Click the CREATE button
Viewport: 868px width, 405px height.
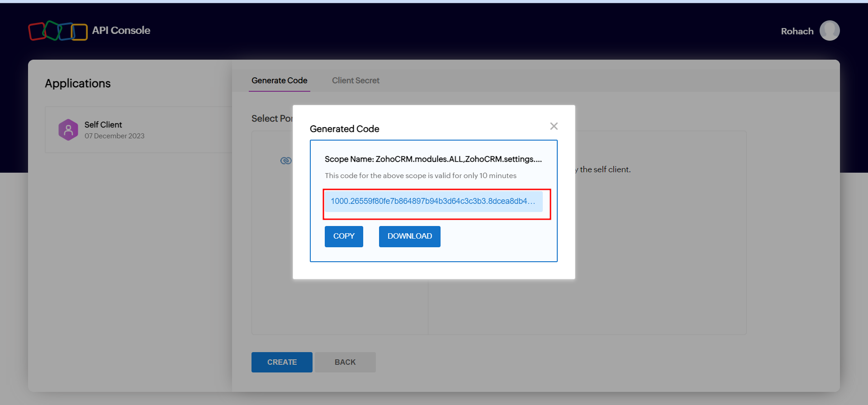pos(282,362)
